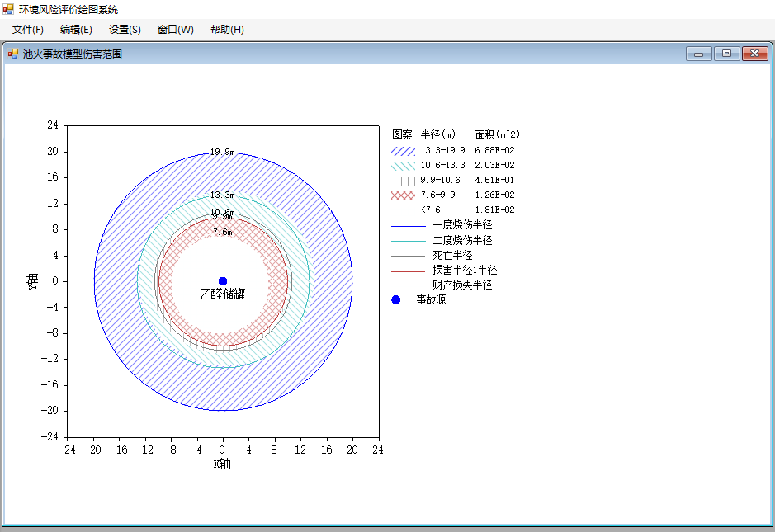Click the X轴 axis title
This screenshot has height=532, width=775.
click(x=222, y=464)
